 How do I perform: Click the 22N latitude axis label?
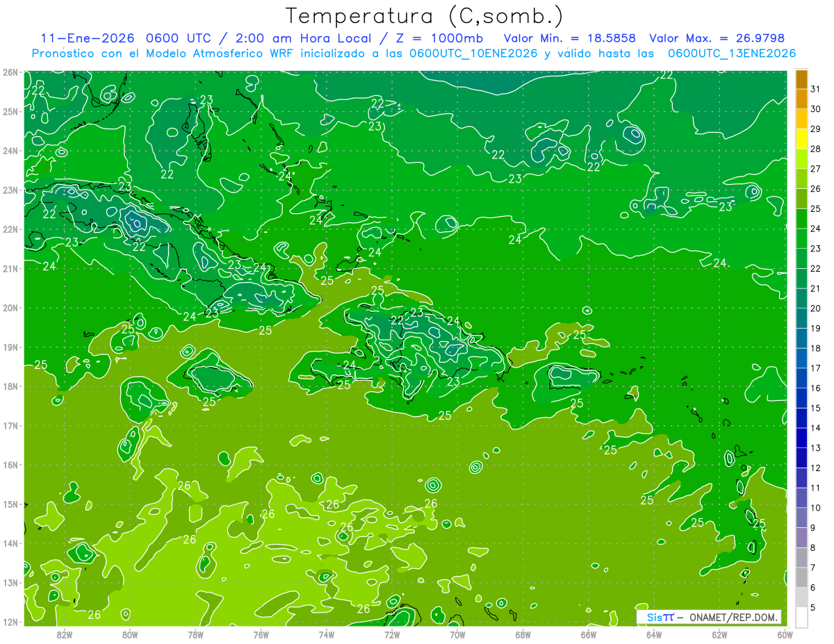click(10, 229)
